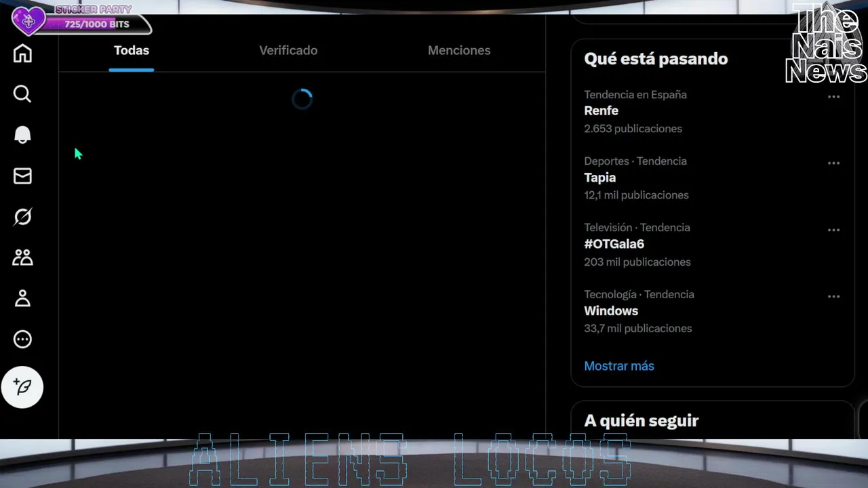The height and width of the screenshot is (488, 868).
Task: Open more options for #OTGala6 trend
Action: (833, 230)
